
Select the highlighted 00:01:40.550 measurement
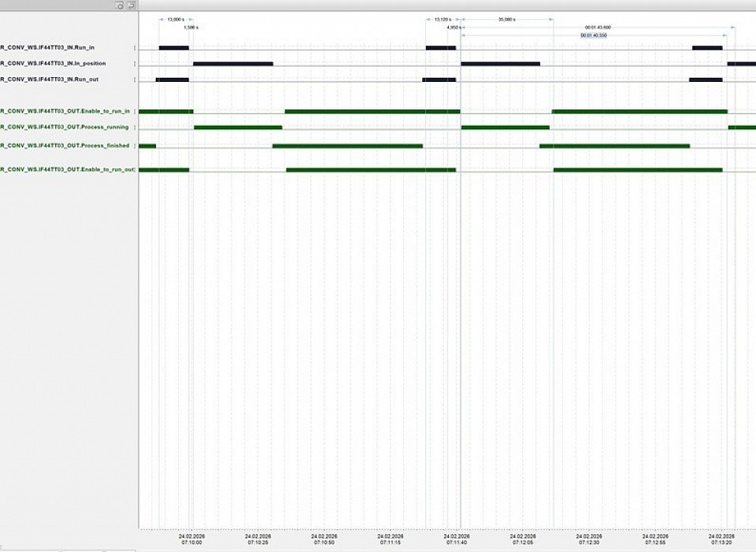(x=594, y=35)
